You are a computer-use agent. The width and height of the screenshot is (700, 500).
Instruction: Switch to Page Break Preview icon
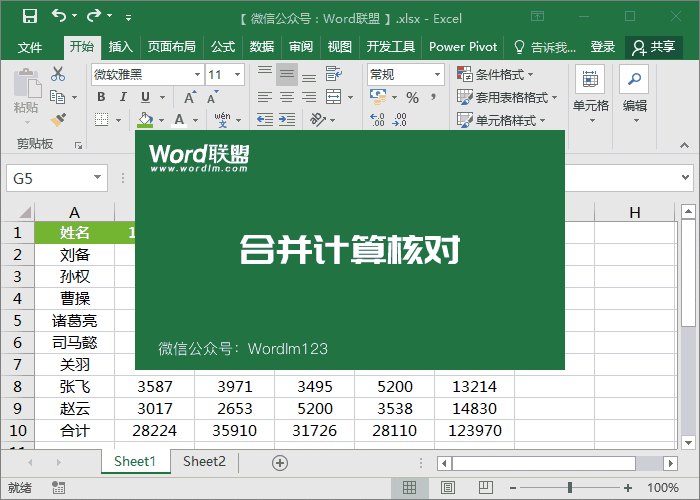point(485,488)
